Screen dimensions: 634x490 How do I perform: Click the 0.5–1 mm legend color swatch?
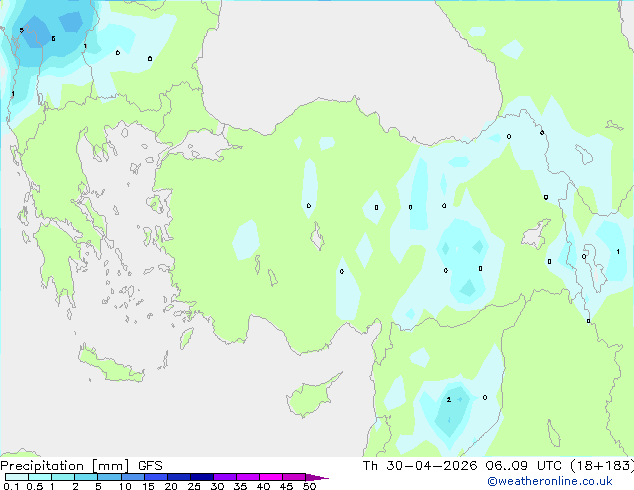[40, 477]
